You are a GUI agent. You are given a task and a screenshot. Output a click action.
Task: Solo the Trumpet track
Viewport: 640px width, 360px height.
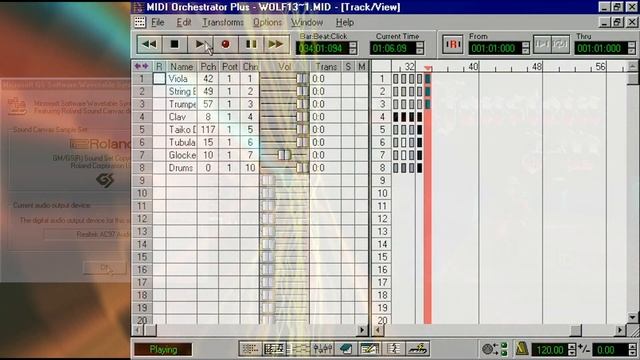point(348,104)
